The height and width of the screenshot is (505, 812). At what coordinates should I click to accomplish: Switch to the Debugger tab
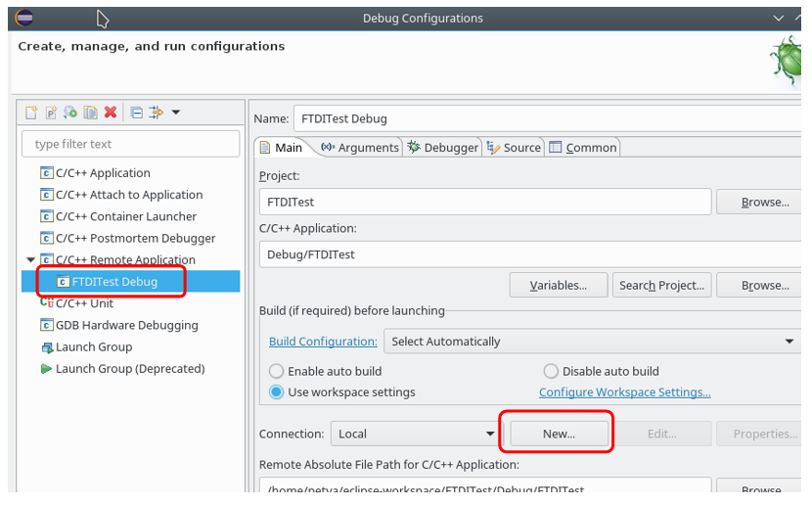coord(443,148)
